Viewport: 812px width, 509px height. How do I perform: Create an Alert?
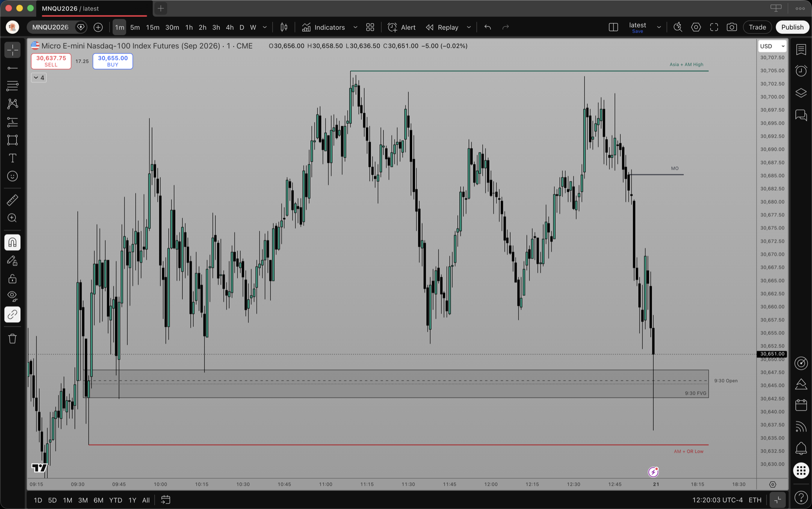402,28
